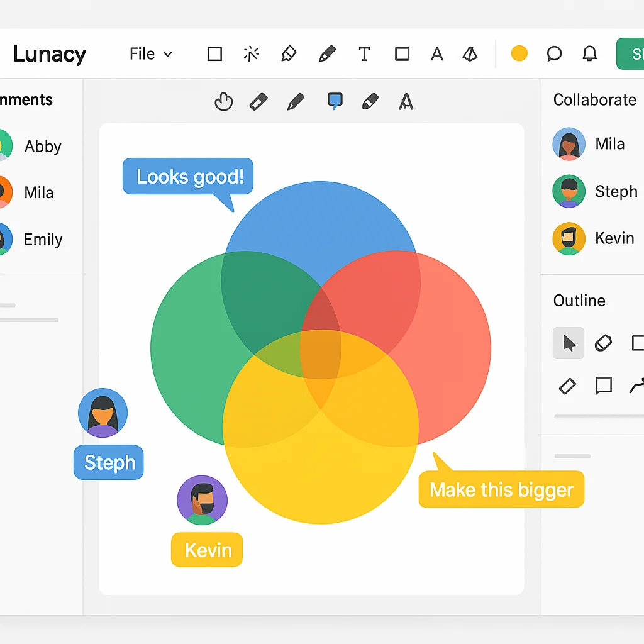
Task: Click the green Share button
Action: click(633, 53)
